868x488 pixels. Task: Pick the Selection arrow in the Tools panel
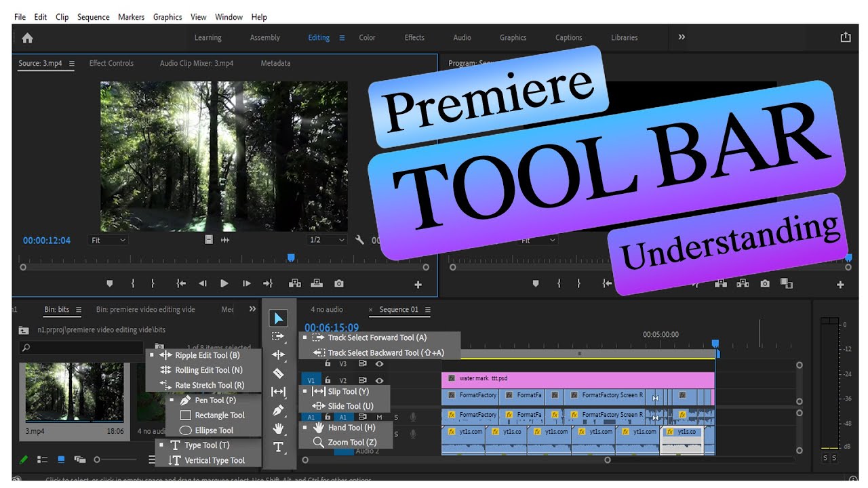[279, 319]
